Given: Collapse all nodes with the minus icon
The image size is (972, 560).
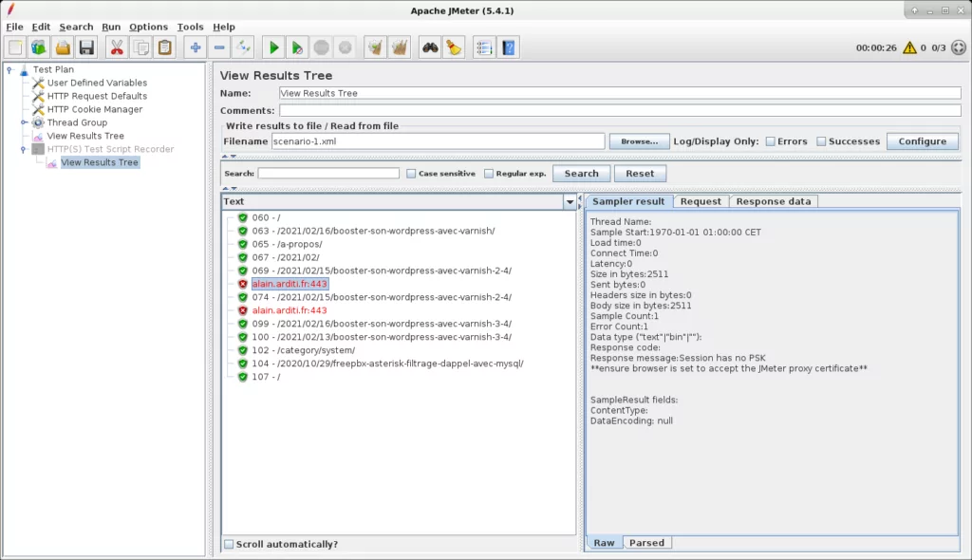Looking at the screenshot, I should coord(219,47).
